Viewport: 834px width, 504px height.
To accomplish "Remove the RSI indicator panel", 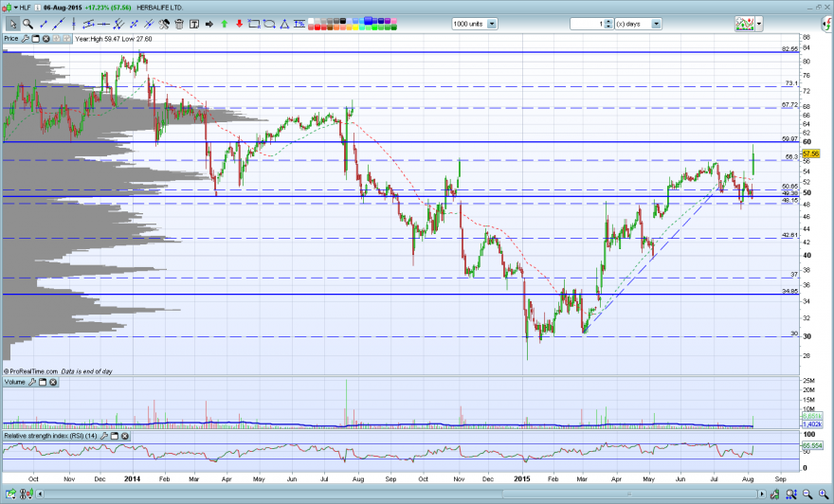I will pyautogui.click(x=124, y=436).
